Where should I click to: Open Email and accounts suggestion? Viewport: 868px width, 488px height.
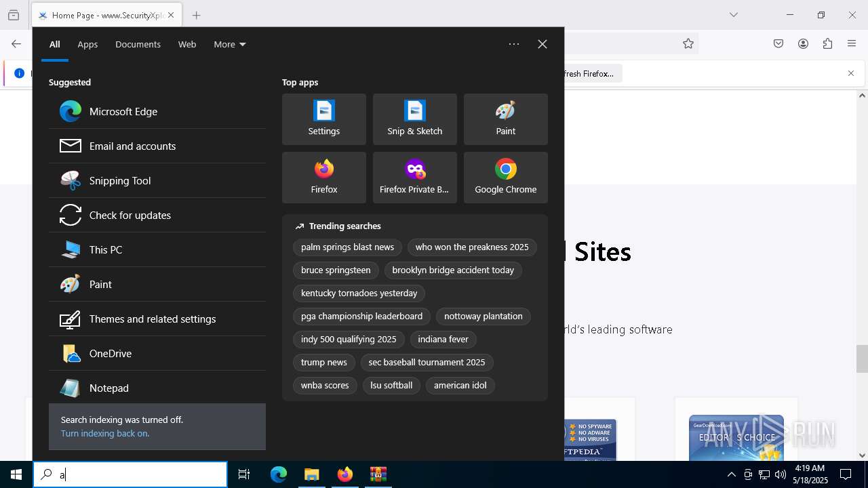coord(157,146)
